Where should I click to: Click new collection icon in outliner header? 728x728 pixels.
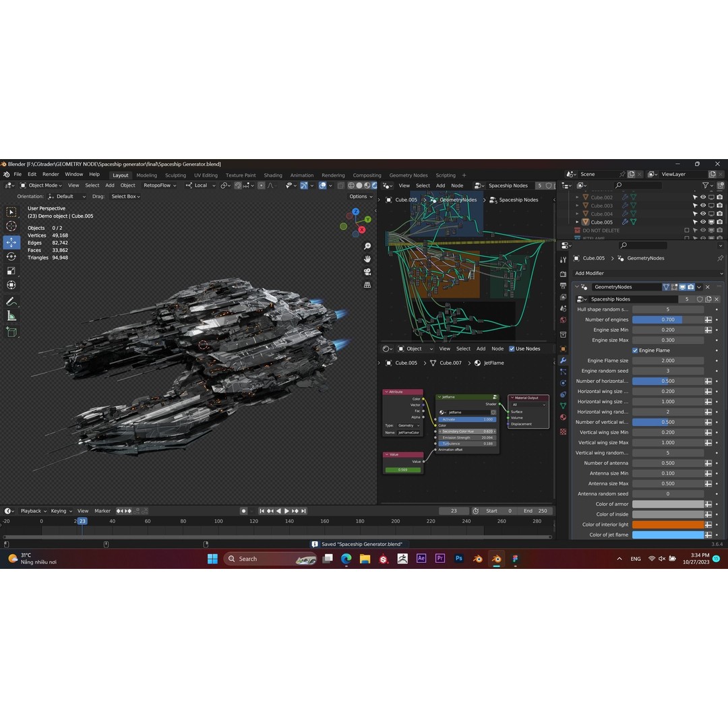coord(721,185)
